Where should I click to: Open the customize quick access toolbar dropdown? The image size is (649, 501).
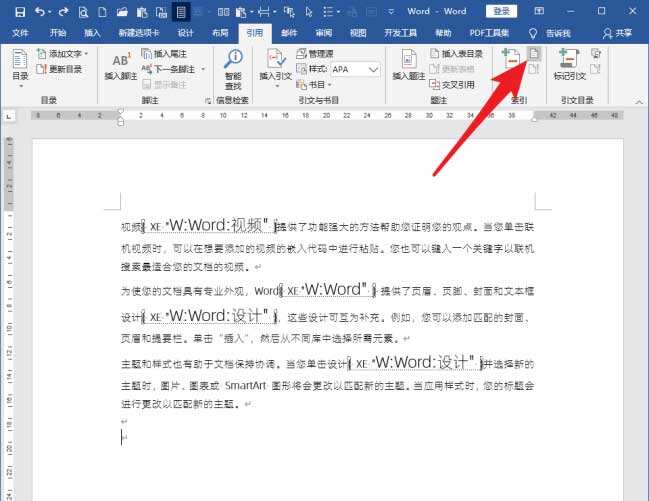coord(391,12)
